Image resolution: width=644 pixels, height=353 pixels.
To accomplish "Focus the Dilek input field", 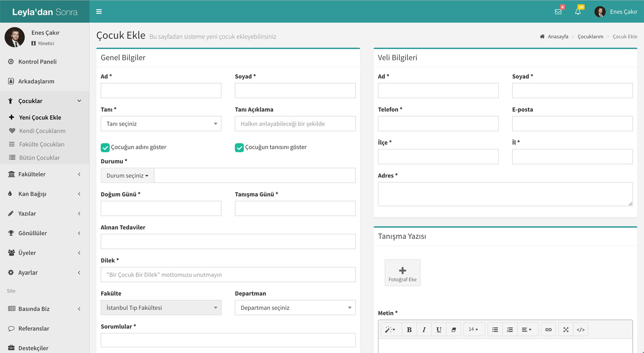I will tap(228, 275).
